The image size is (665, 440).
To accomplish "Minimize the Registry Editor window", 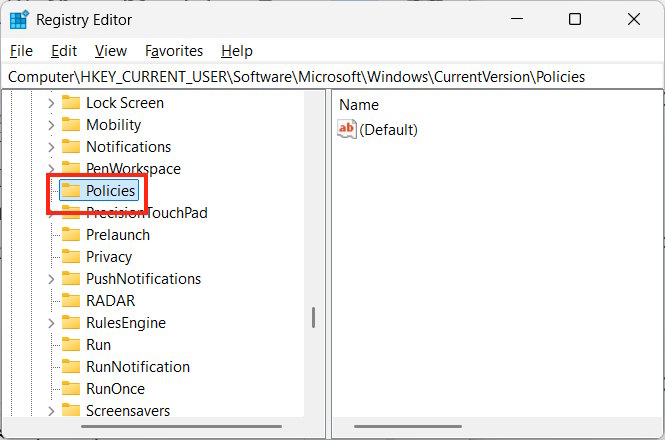I will (x=517, y=19).
